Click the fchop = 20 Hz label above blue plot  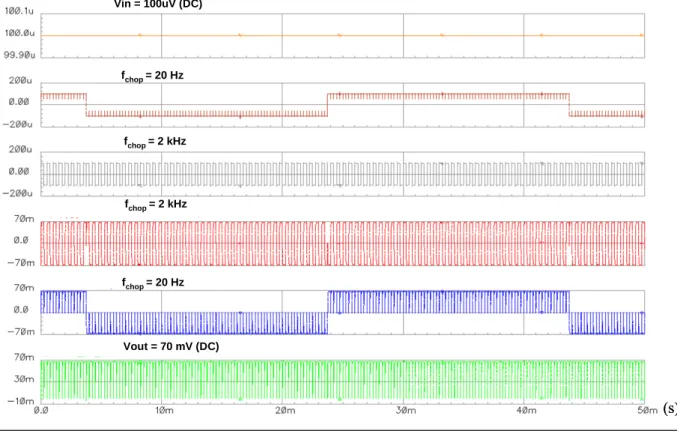153,283
